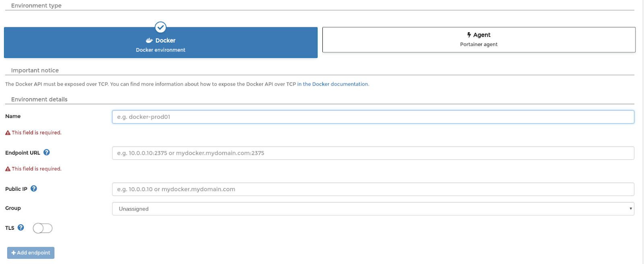Click the Name field label

coord(13,116)
